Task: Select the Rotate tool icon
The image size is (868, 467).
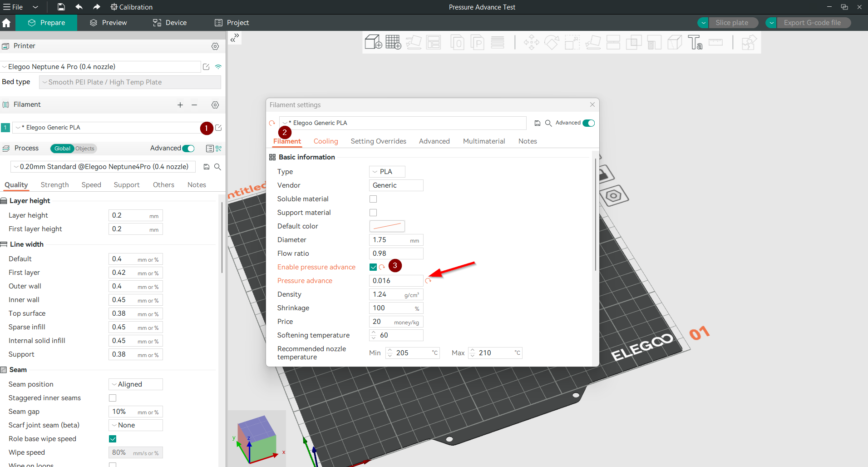Action: [552, 42]
